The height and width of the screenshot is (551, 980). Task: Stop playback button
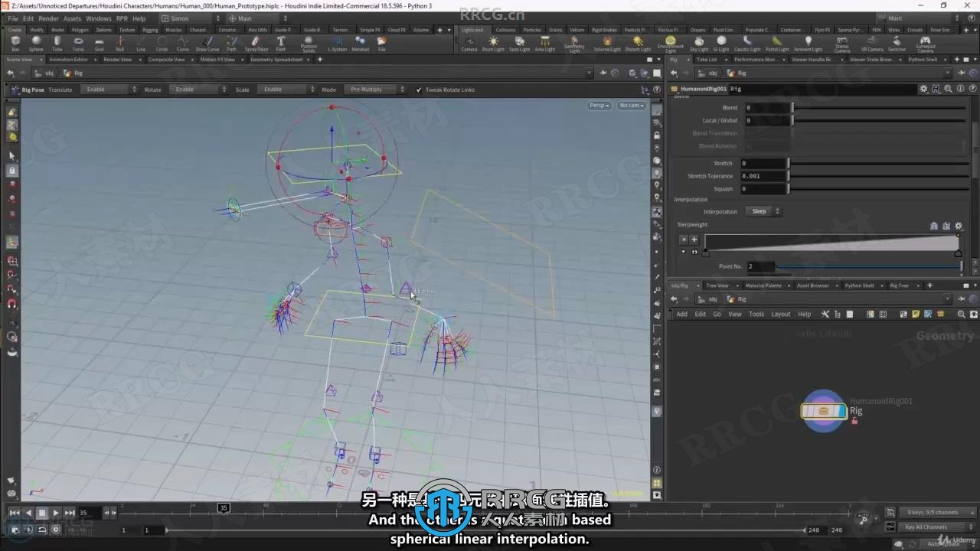click(42, 513)
